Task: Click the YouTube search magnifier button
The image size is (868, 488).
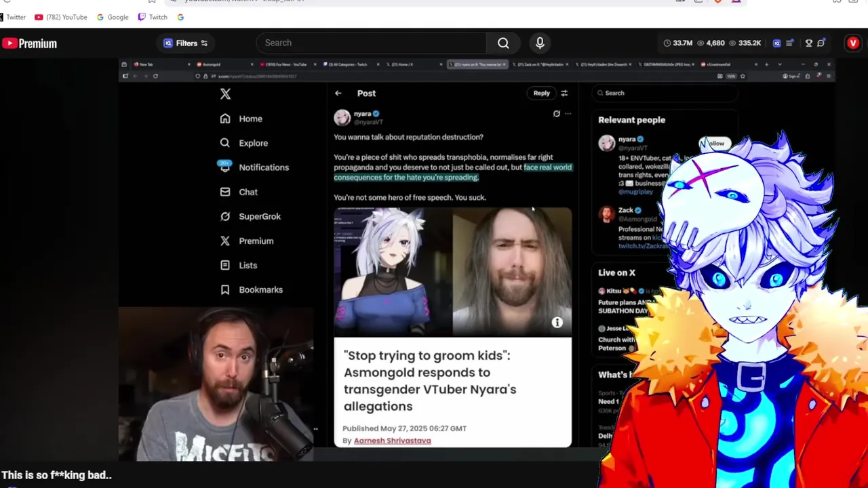Action: 503,43
